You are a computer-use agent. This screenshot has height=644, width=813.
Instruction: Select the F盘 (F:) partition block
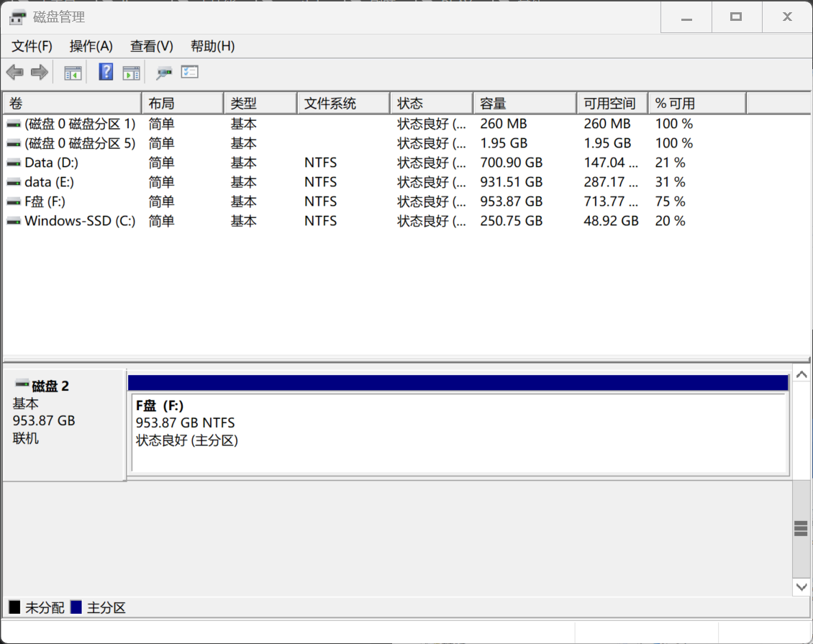point(458,432)
